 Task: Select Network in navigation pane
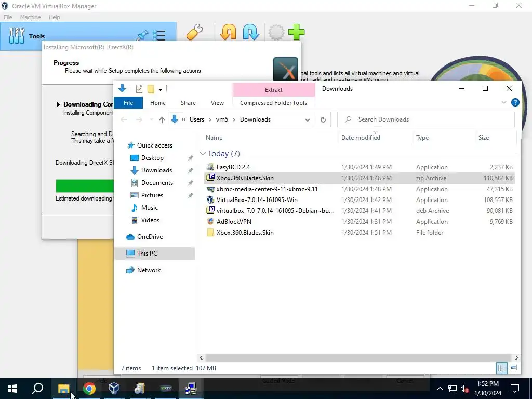tap(149, 270)
